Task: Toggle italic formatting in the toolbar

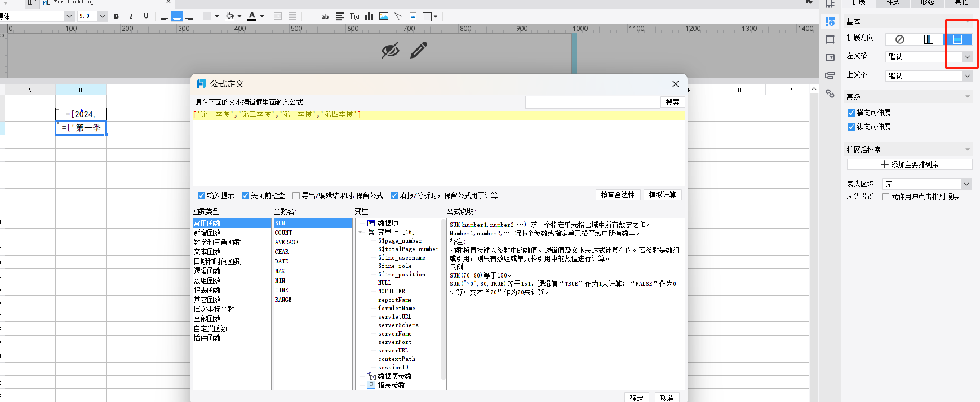Action: coord(131,16)
